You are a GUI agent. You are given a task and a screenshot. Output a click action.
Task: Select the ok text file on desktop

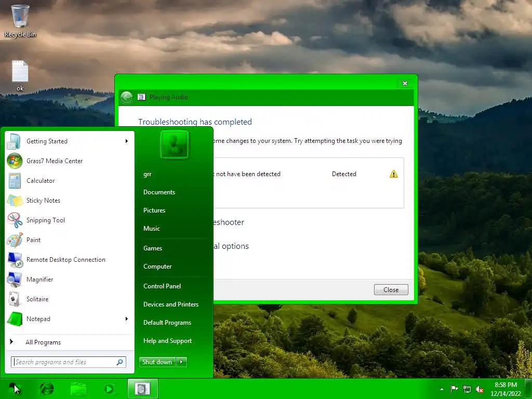coord(20,76)
